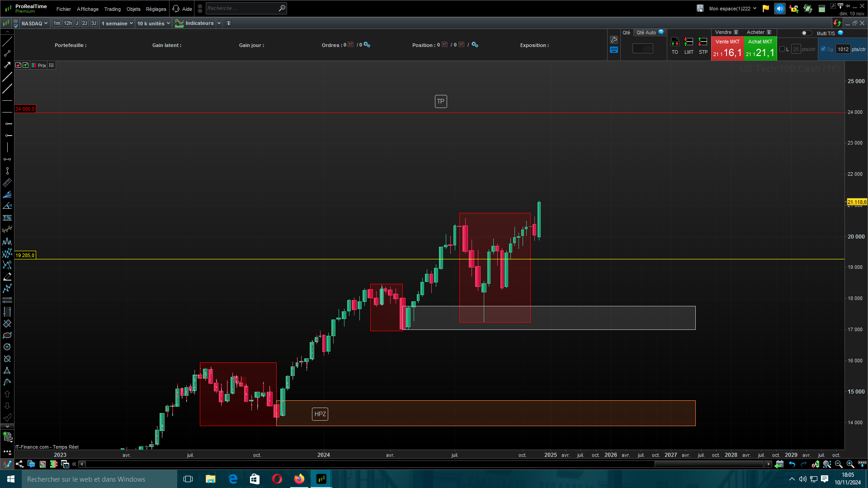Expand the 10 k unités dropdown
Screen dimensions: 868x488
pos(154,23)
